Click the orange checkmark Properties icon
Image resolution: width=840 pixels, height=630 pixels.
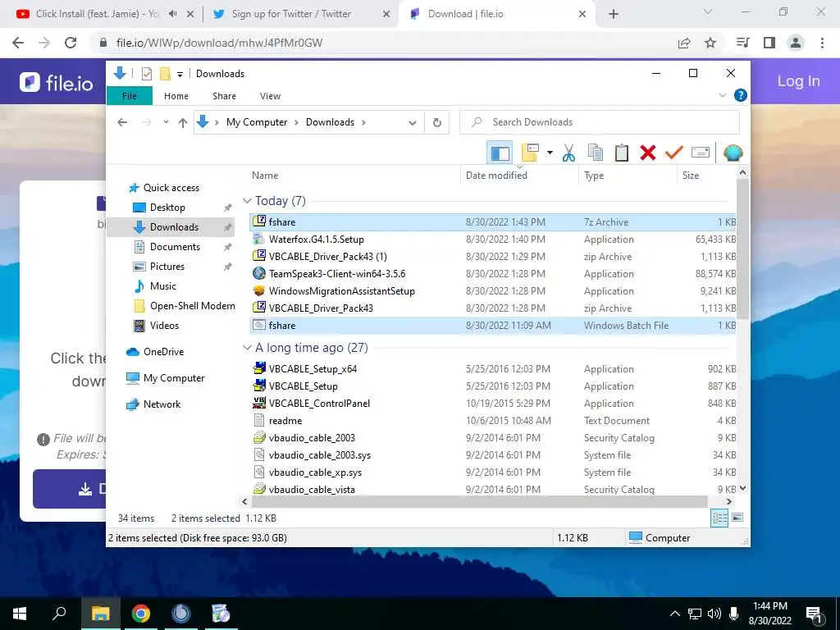[674, 153]
